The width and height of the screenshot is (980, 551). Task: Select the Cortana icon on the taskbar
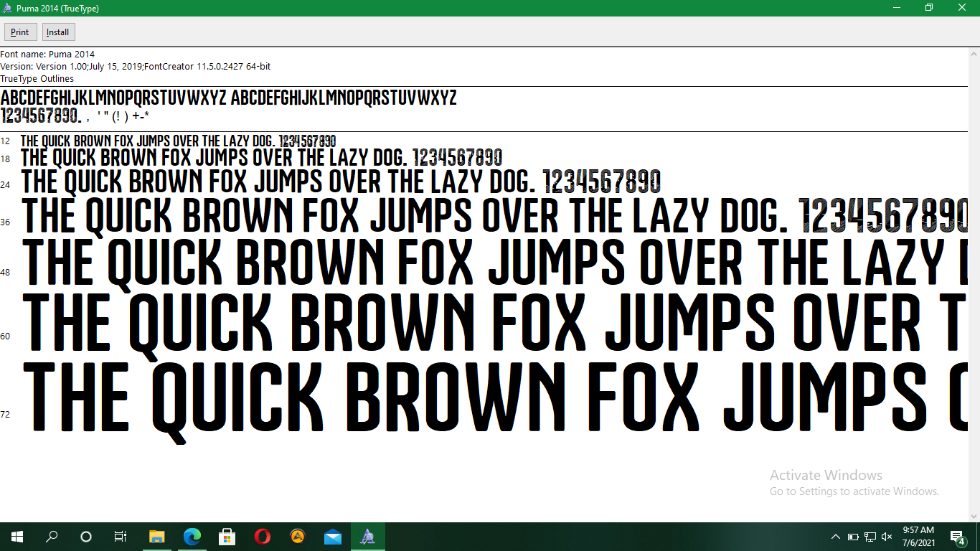85,536
